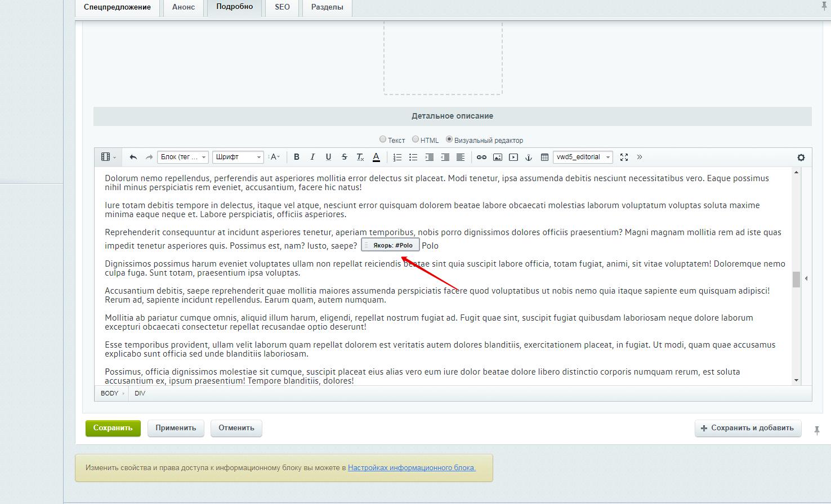The width and height of the screenshot is (831, 504).
Task: Click the green Сохранить button
Action: tap(113, 428)
